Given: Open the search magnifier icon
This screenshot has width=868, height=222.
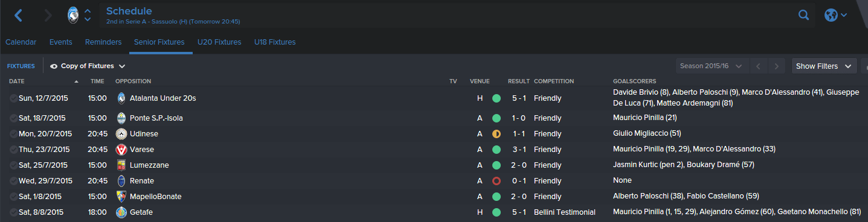Looking at the screenshot, I should (x=803, y=15).
